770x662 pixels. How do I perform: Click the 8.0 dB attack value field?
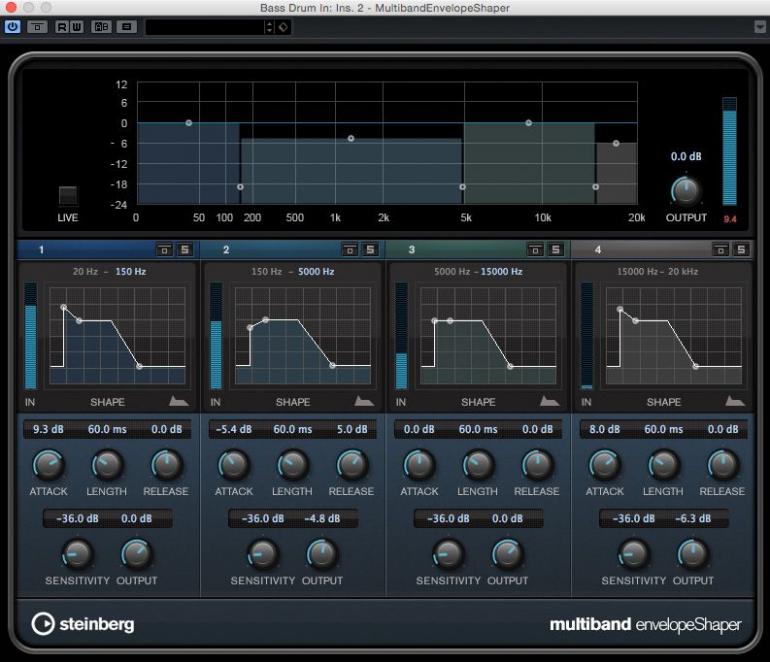click(605, 429)
